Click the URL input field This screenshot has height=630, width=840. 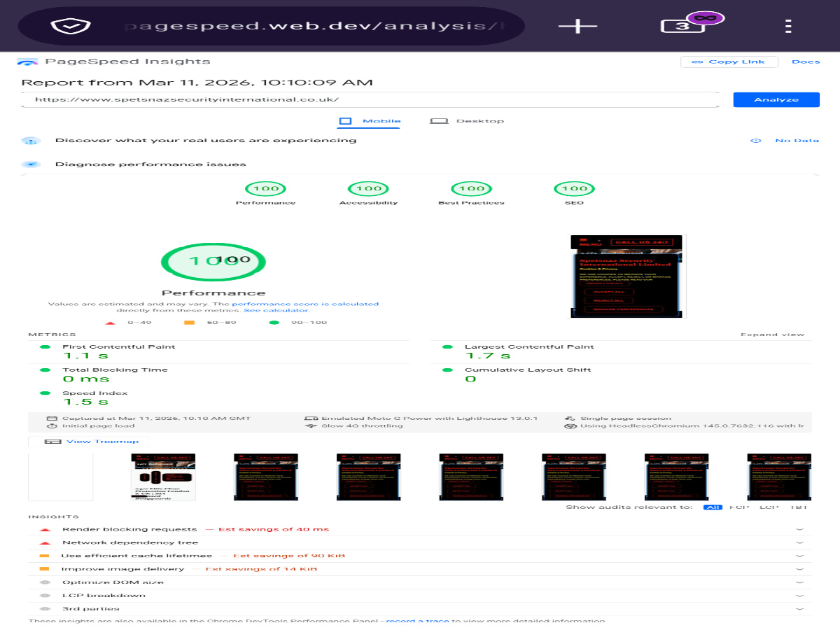(x=371, y=99)
